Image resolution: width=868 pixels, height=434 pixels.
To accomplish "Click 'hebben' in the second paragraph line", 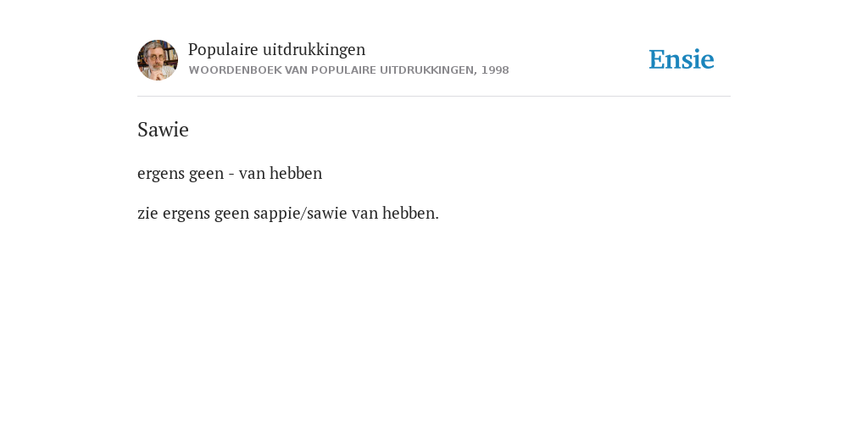I will pos(296,173).
